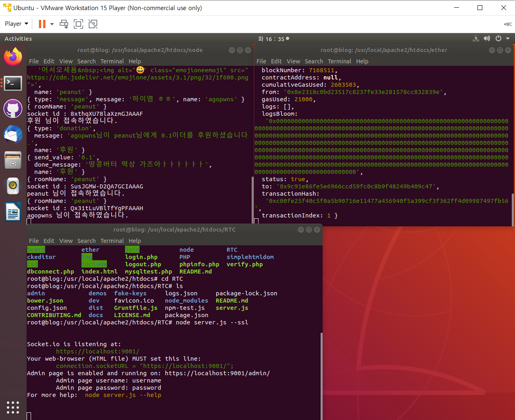Open View menu in the RTC terminal
This screenshot has height=420, width=515.
[66, 241]
